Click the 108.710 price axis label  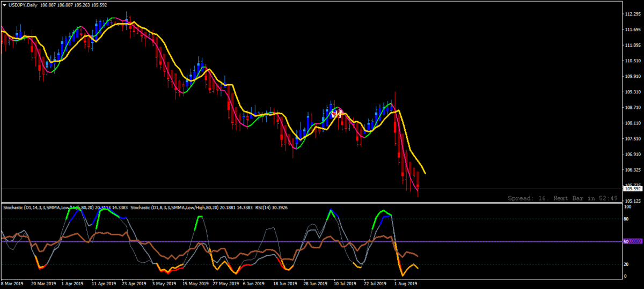(x=632, y=108)
